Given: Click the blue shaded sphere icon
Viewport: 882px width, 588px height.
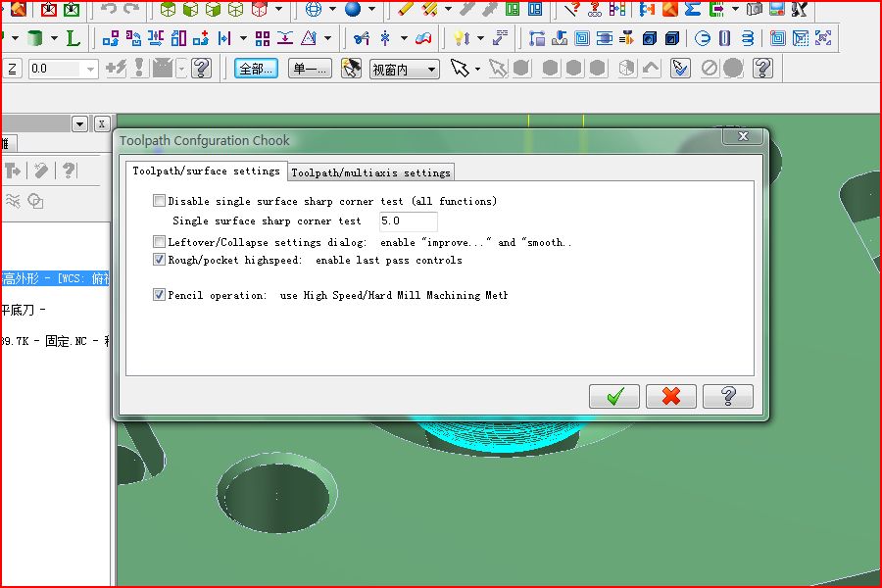Looking at the screenshot, I should click(x=353, y=9).
